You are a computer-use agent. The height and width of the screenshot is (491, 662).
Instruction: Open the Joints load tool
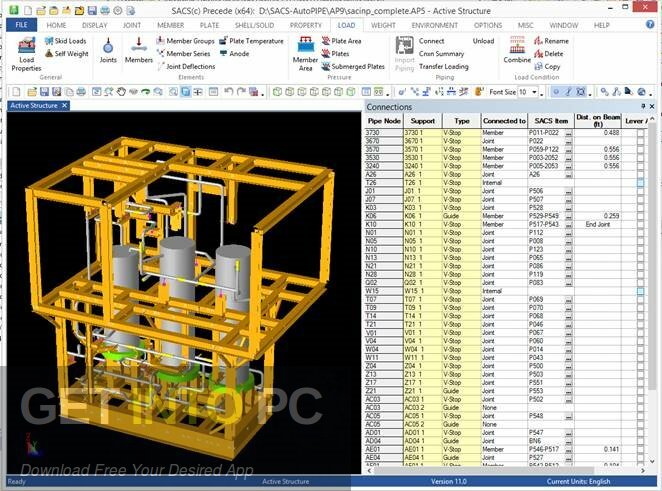click(108, 50)
